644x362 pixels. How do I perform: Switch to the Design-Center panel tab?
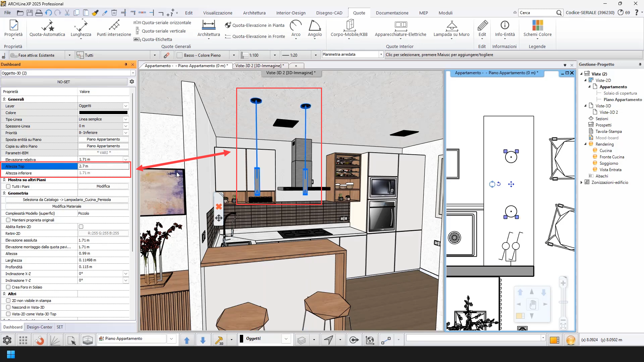pyautogui.click(x=40, y=327)
